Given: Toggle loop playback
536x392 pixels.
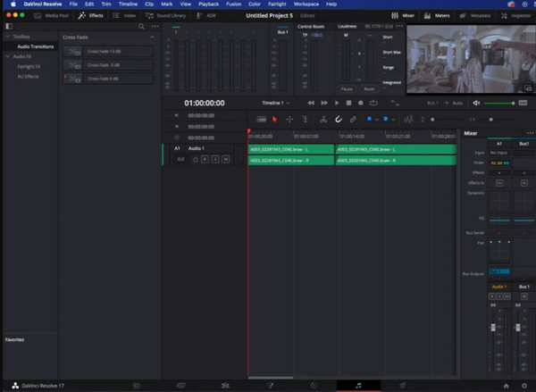Looking at the screenshot, I should [x=373, y=103].
